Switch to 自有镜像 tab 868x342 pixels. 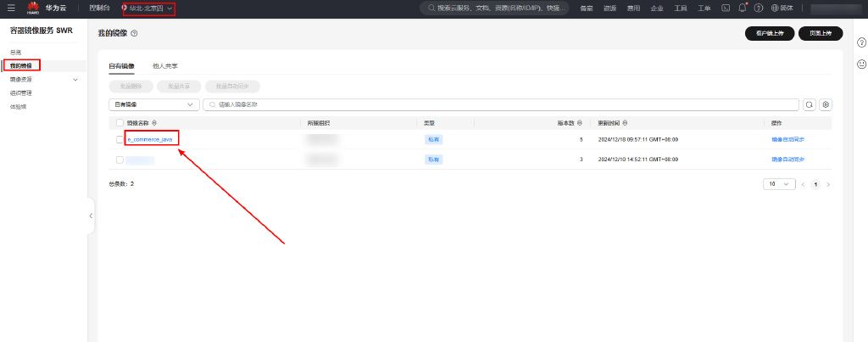tap(121, 66)
